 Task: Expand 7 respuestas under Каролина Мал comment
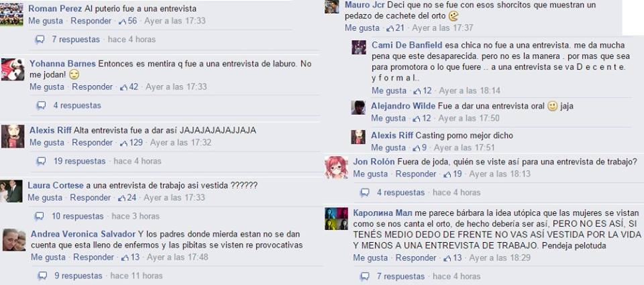[401, 276]
